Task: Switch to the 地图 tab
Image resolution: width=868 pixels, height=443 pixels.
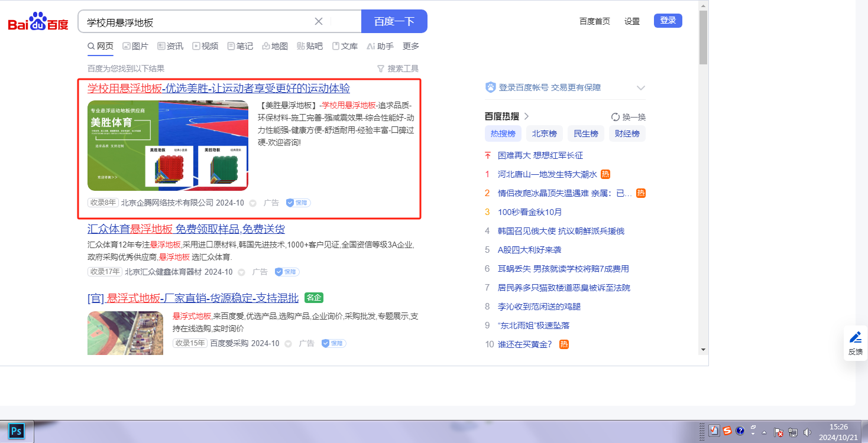Action: 275,46
